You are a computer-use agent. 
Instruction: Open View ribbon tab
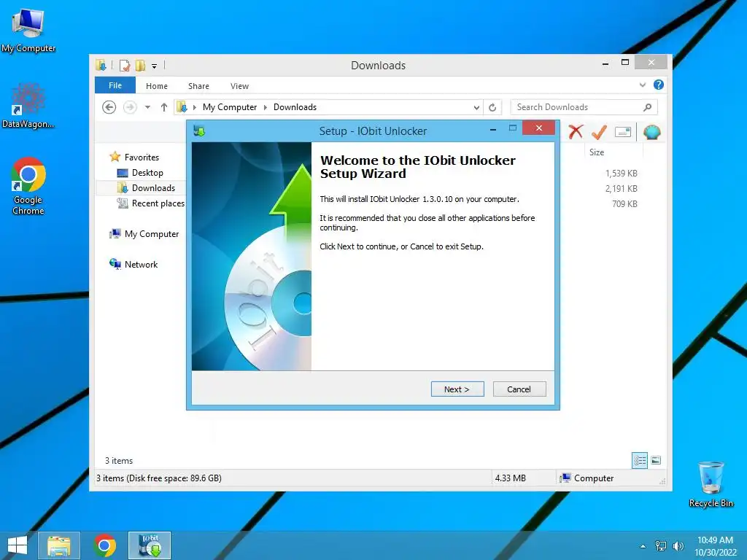pos(239,86)
